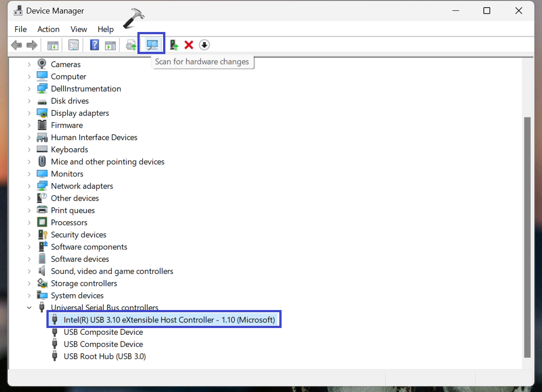Image resolution: width=542 pixels, height=392 pixels.
Task: Open the View menu
Action: (x=78, y=29)
